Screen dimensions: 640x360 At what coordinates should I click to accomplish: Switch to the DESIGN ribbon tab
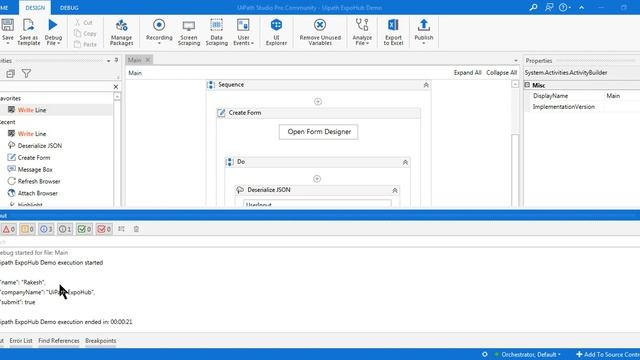pyautogui.click(x=35, y=8)
